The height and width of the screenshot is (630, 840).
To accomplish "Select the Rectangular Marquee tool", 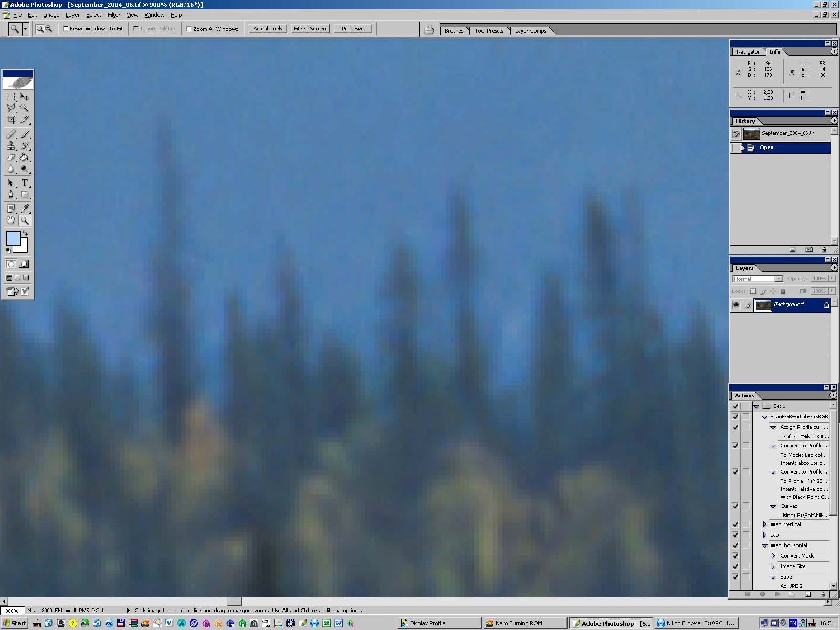I will click(x=11, y=97).
